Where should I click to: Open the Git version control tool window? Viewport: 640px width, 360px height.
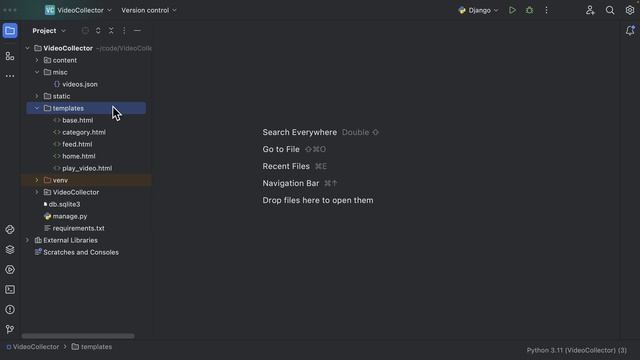click(10, 329)
